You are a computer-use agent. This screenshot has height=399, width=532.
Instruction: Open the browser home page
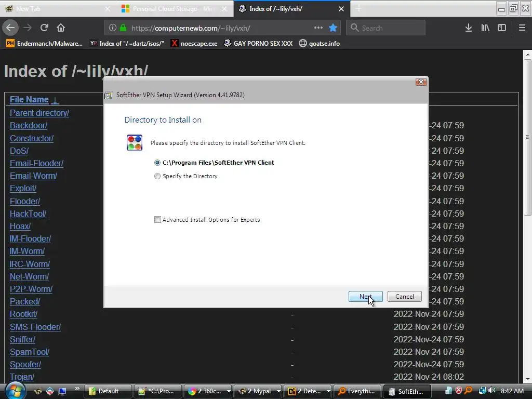(x=61, y=28)
